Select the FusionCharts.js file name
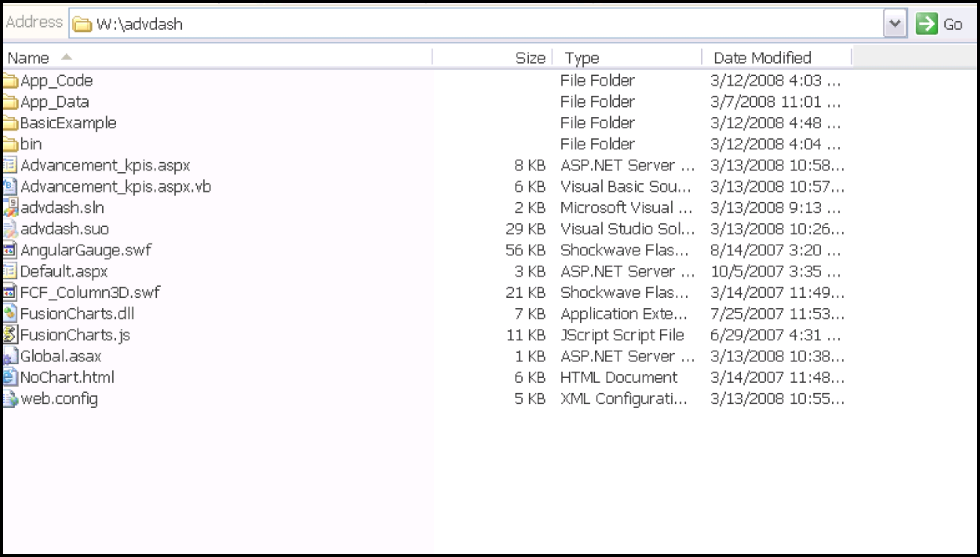Image resolution: width=980 pixels, height=557 pixels. pyautogui.click(x=75, y=336)
